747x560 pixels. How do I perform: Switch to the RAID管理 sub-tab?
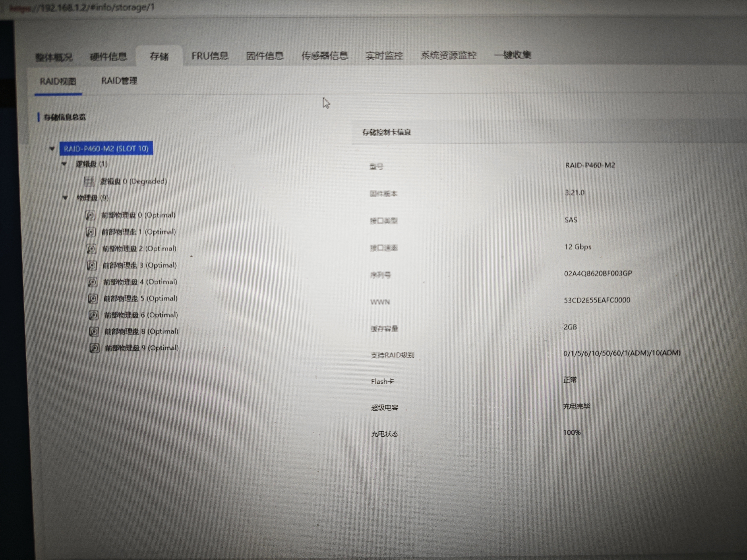[119, 81]
